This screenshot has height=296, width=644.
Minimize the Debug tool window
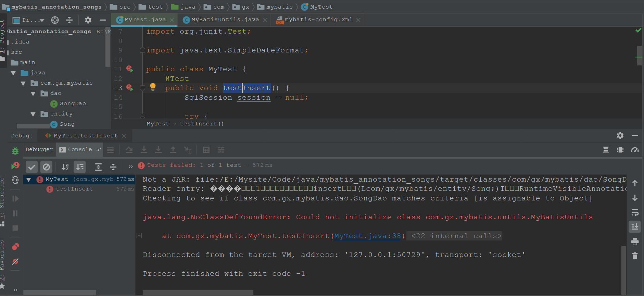(635, 136)
